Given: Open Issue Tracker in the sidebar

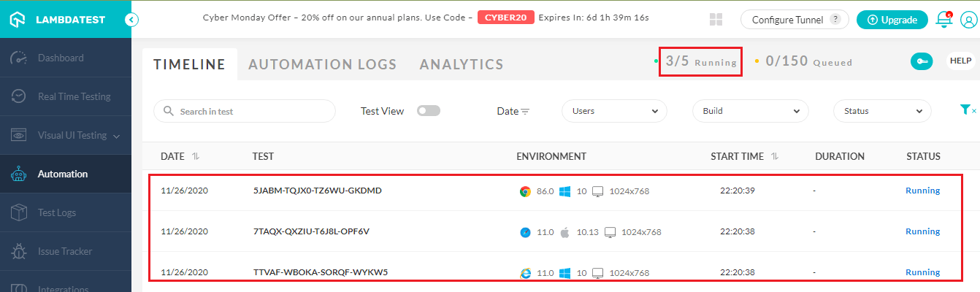Looking at the screenshot, I should (x=66, y=251).
